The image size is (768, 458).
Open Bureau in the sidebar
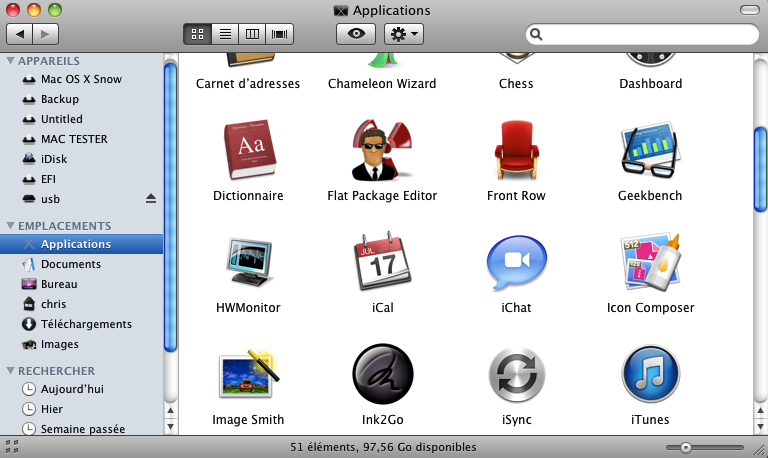(x=81, y=284)
